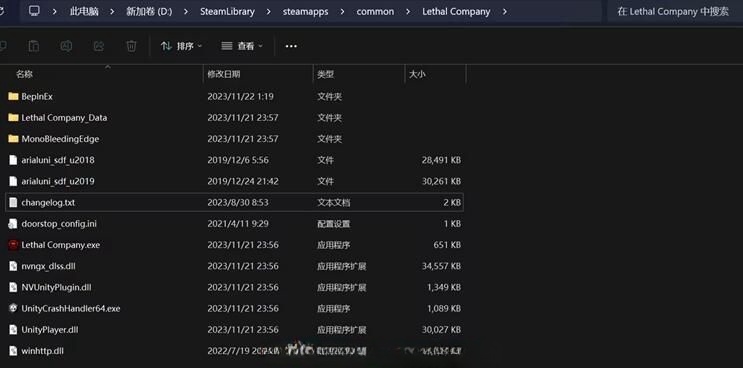Screen dimensions: 743x368
Task: Select the winhttp.dll file name
Action: (43, 351)
